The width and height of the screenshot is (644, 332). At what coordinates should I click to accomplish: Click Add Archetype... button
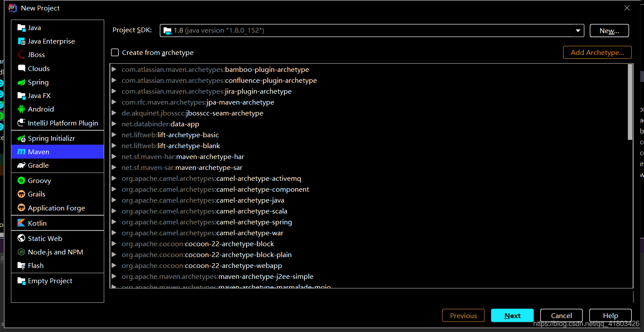[597, 52]
